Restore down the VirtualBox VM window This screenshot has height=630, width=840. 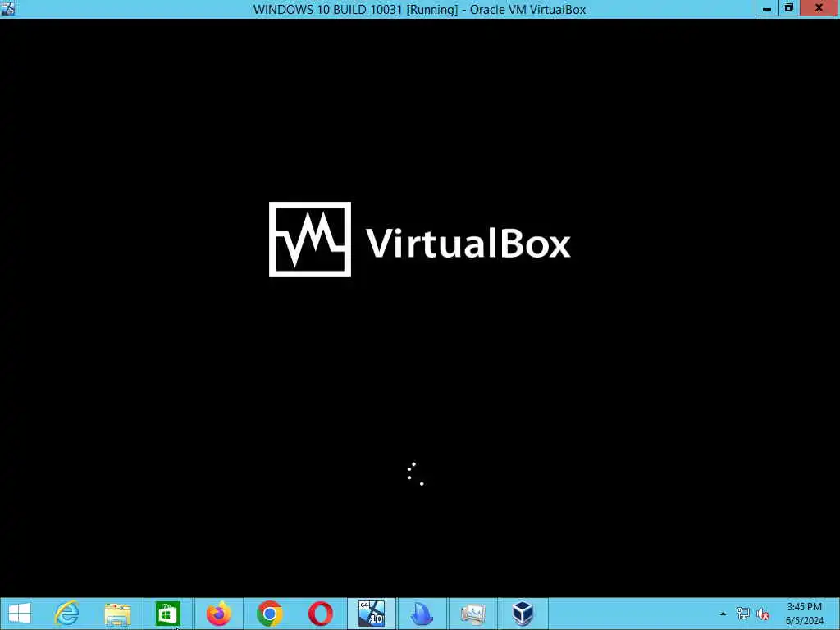788,8
